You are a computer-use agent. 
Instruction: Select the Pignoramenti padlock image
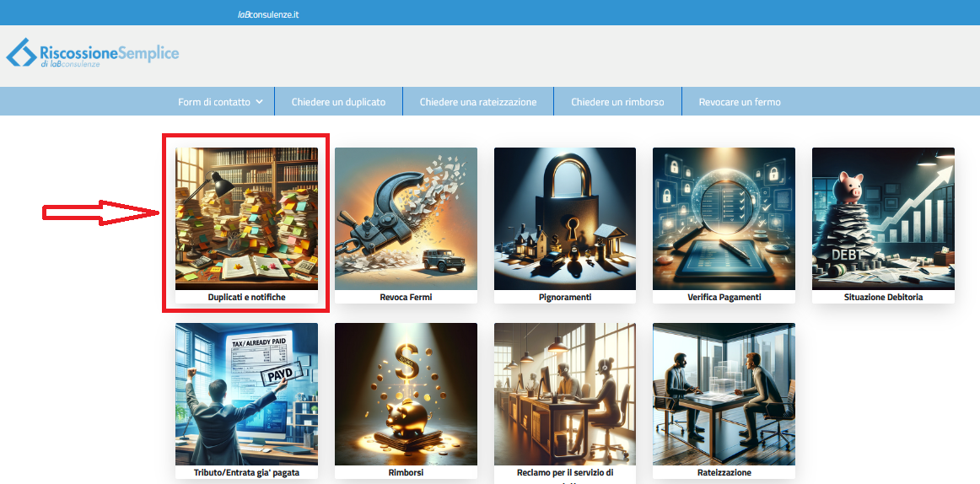(x=565, y=218)
